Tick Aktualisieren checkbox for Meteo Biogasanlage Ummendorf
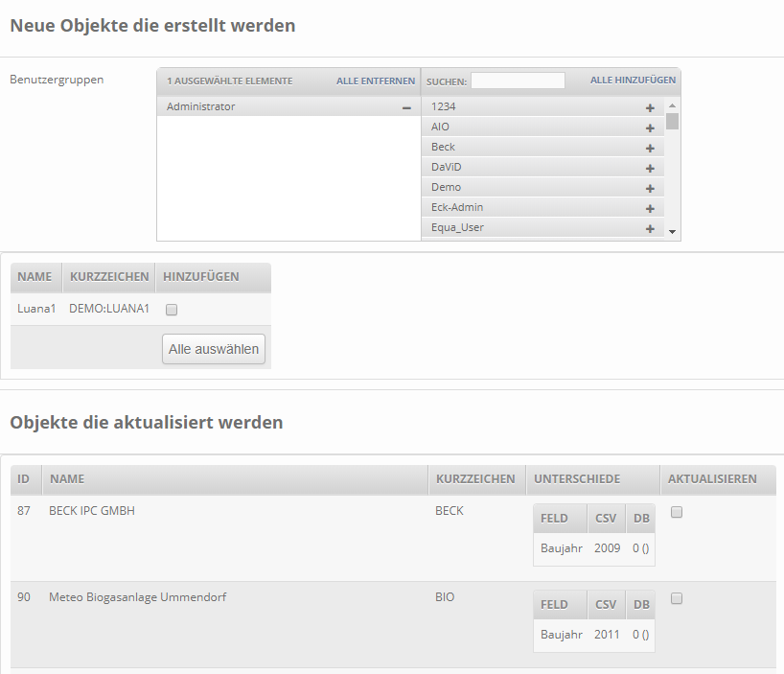 click(677, 598)
